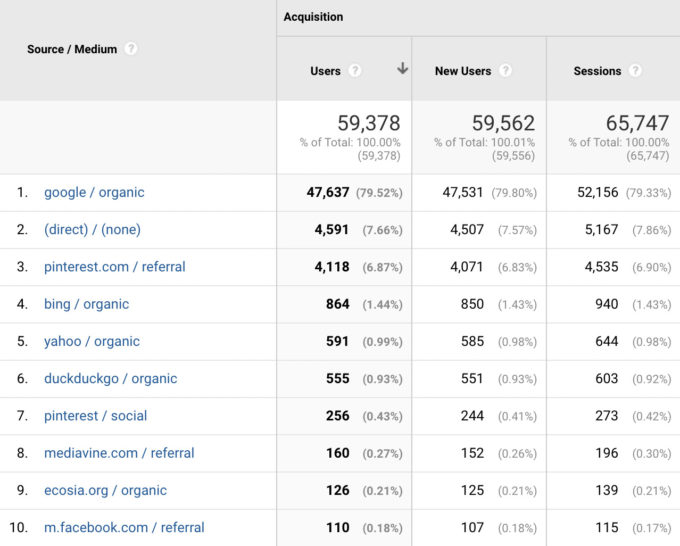680x546 pixels.
Task: Select New Users value 551
Action: (472, 379)
